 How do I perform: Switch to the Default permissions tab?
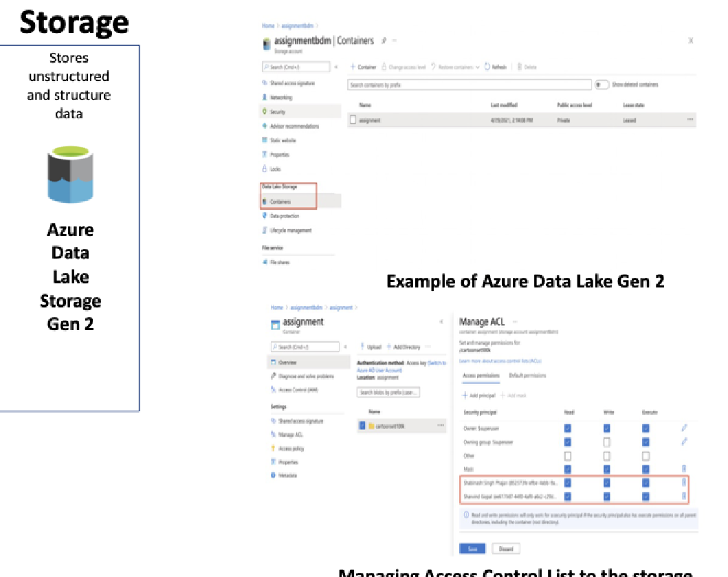click(527, 374)
